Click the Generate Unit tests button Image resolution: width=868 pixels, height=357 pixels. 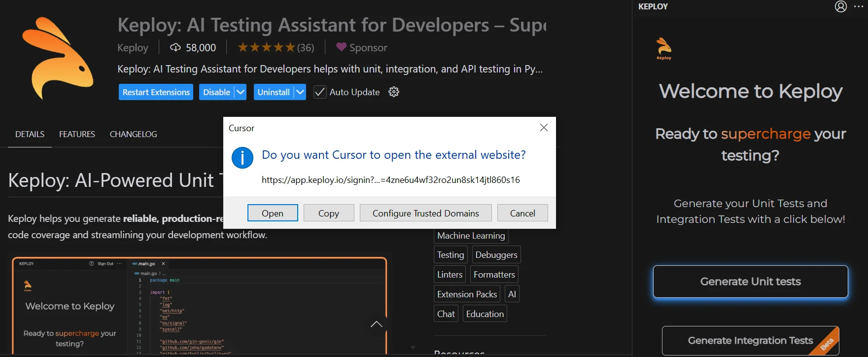point(751,282)
